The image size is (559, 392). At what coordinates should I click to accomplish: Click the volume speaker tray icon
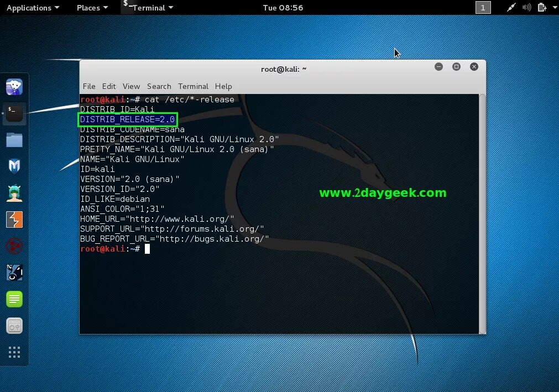(x=526, y=8)
